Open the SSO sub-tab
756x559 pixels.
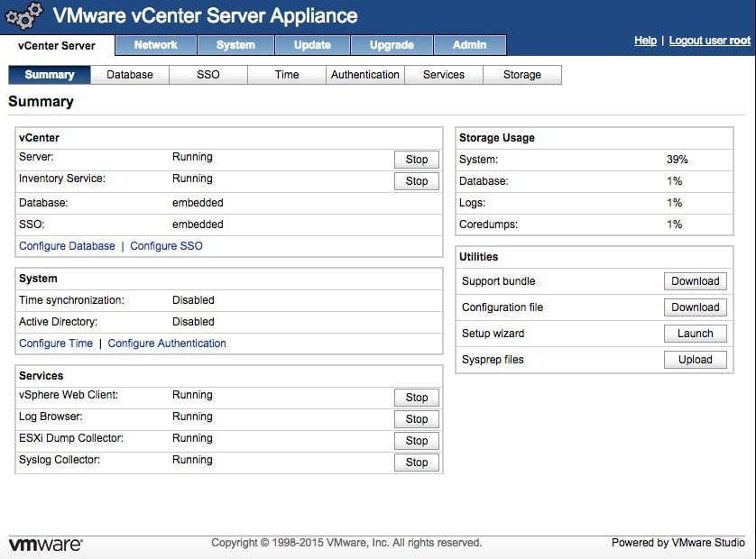tap(208, 75)
